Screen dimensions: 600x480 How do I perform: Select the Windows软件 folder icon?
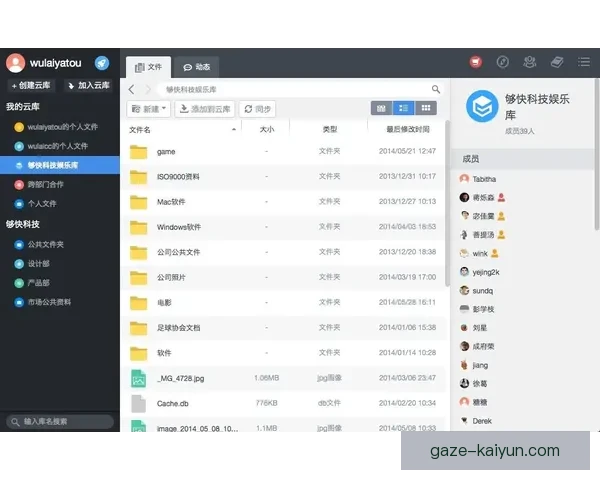[139, 227]
